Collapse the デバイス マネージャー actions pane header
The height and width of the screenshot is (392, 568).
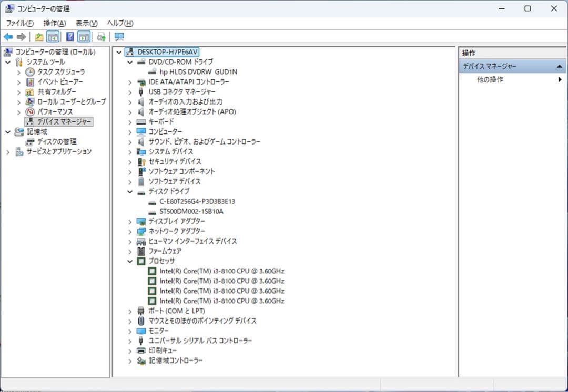559,66
